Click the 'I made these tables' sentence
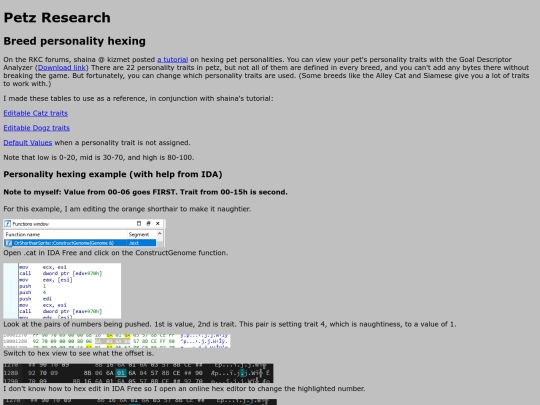 click(138, 98)
